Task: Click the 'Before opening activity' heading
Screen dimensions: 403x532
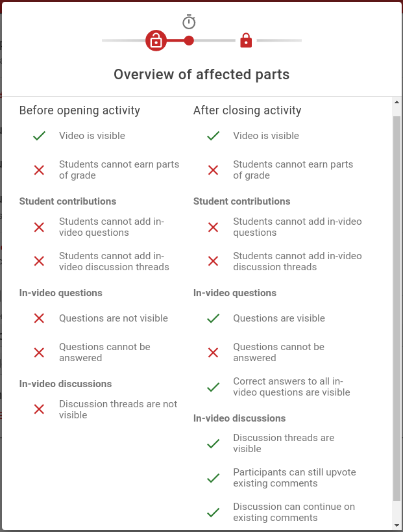Action: pos(80,110)
